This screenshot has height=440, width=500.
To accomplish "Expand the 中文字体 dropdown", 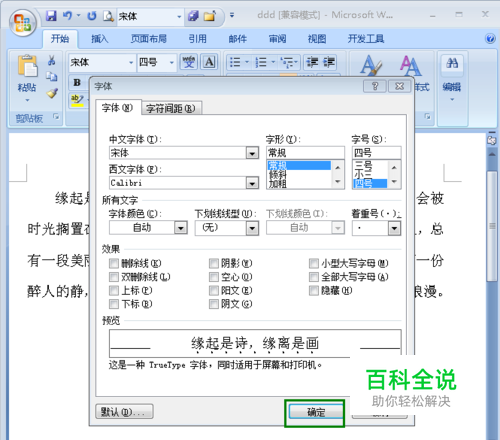I will tap(252, 153).
